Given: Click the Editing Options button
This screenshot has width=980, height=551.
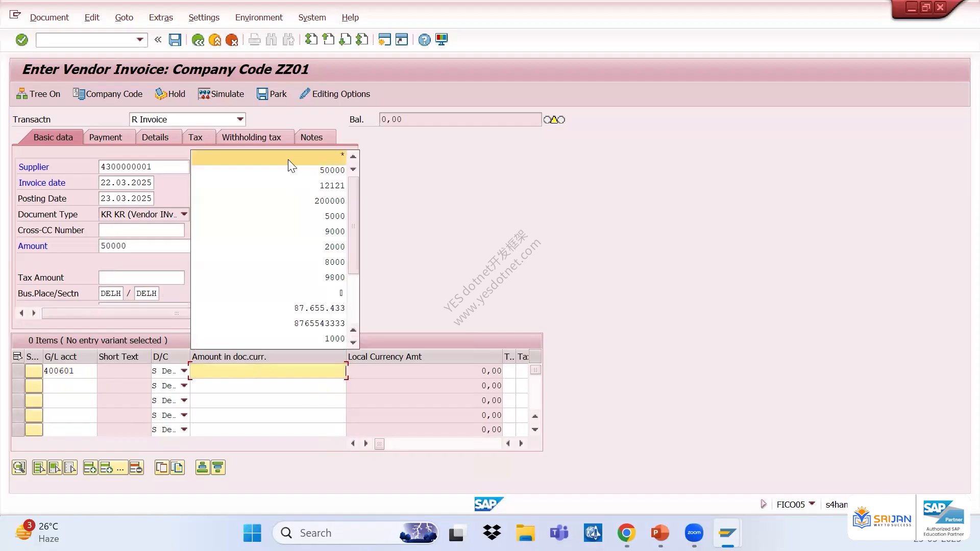Looking at the screenshot, I should point(335,94).
